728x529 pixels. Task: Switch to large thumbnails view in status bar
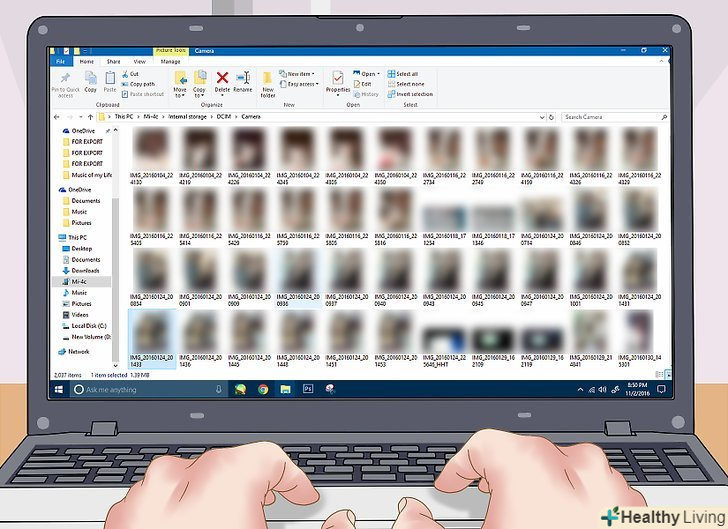pos(668,374)
